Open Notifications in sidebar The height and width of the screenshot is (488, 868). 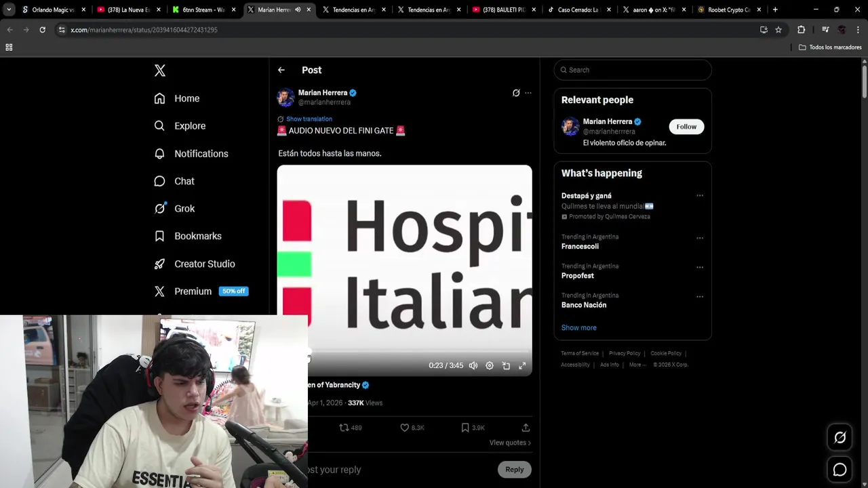191,154
